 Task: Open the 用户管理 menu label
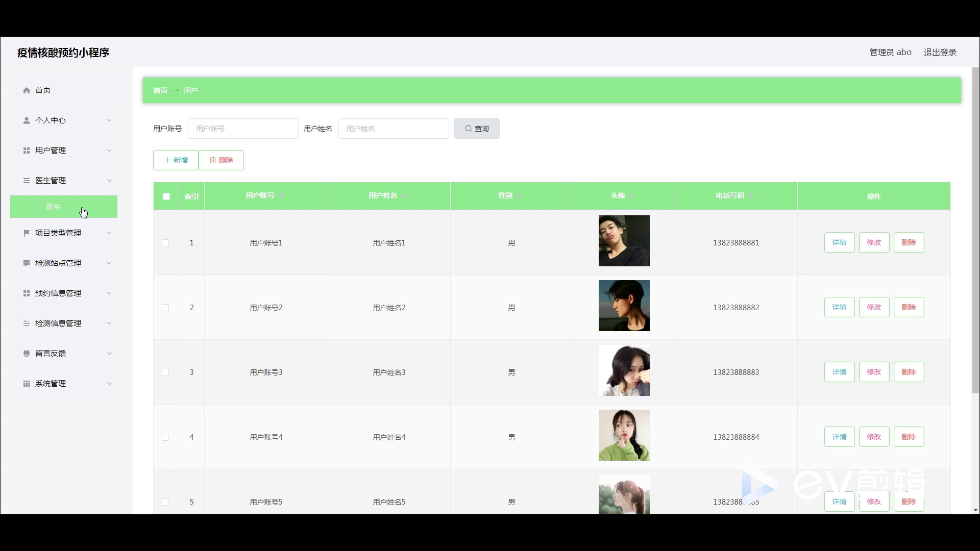[x=51, y=151]
